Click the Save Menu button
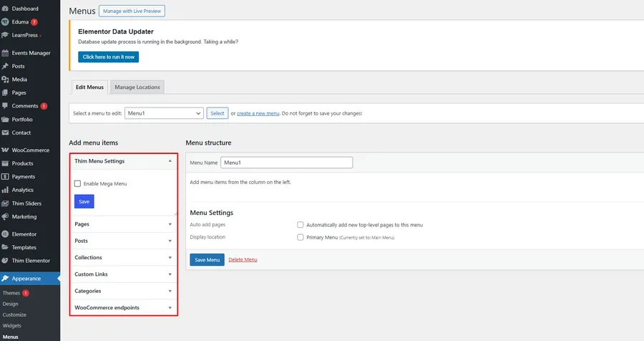Image resolution: width=644 pixels, height=341 pixels. (x=207, y=259)
